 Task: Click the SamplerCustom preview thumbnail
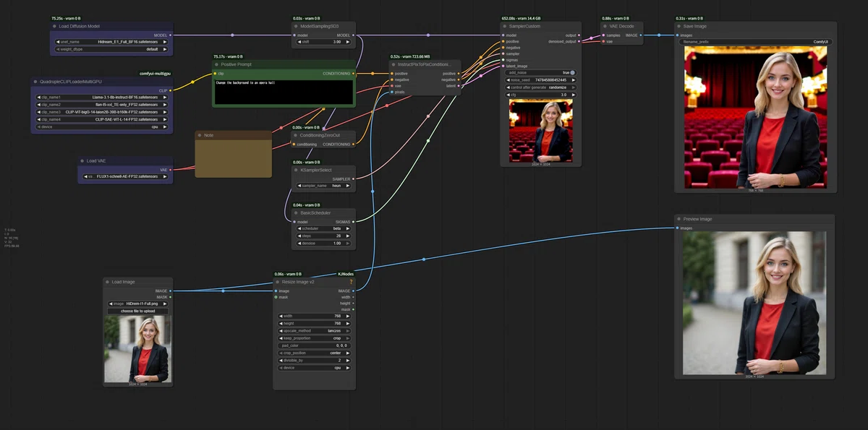(541, 132)
